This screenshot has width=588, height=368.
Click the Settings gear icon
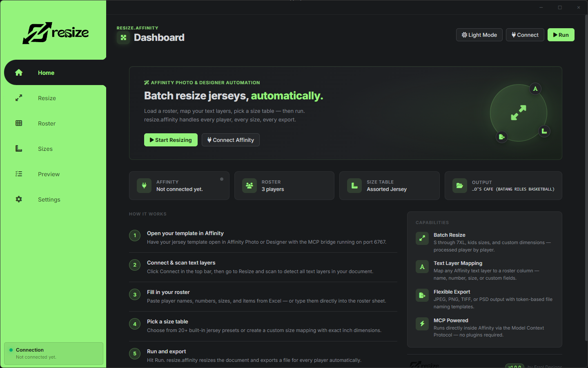coord(19,200)
